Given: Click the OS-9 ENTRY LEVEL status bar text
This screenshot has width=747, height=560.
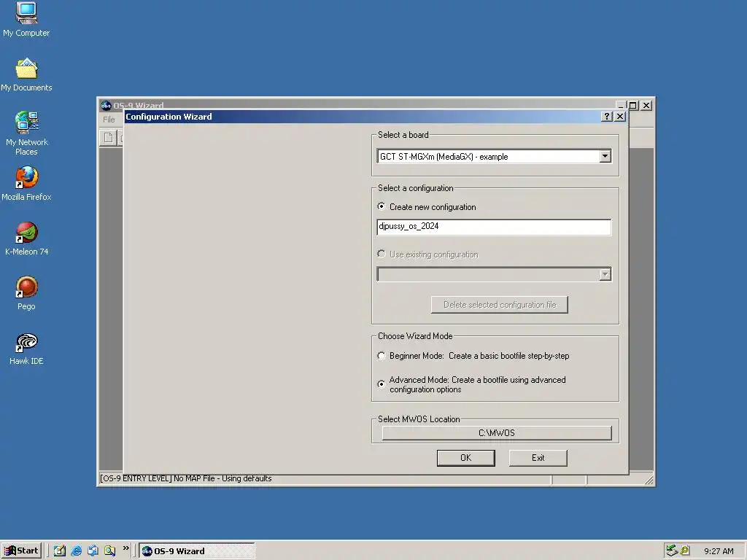Looking at the screenshot, I should tap(185, 478).
